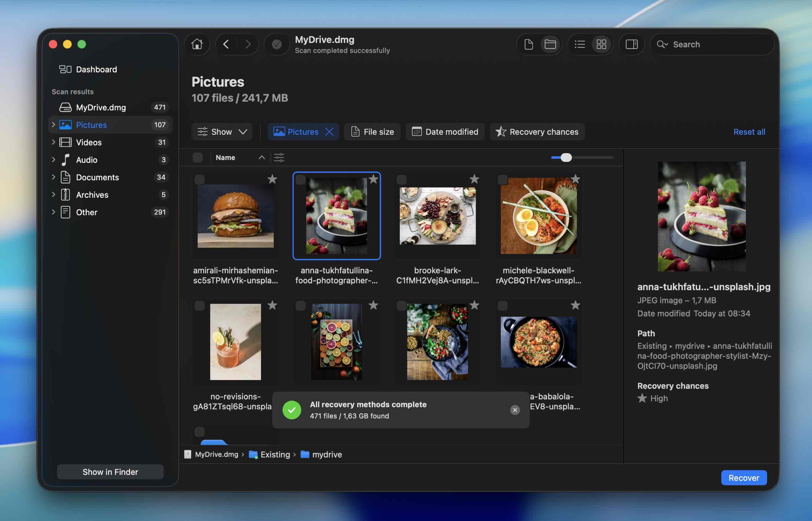
Task: Select the michele-blackwell image checkbox
Action: coord(502,179)
